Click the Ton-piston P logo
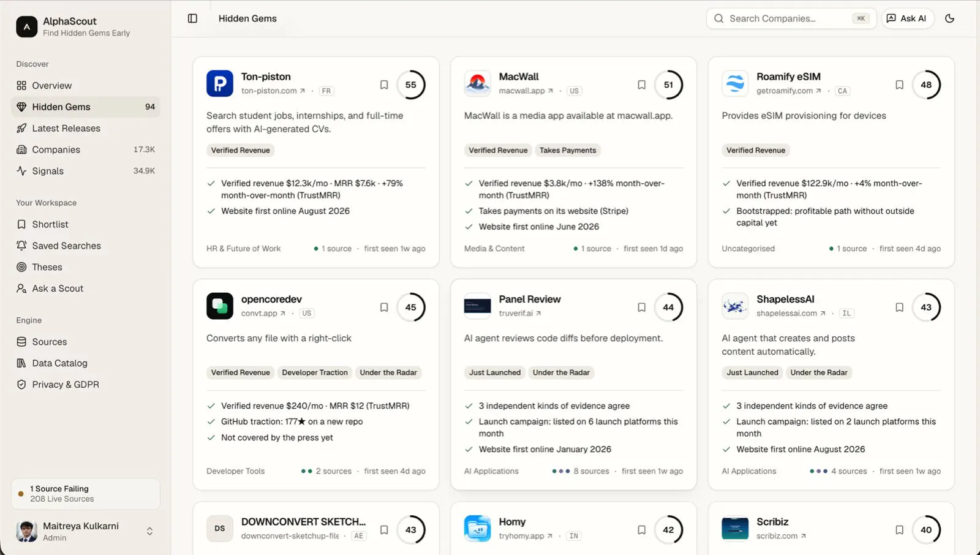980x555 pixels. click(x=220, y=83)
